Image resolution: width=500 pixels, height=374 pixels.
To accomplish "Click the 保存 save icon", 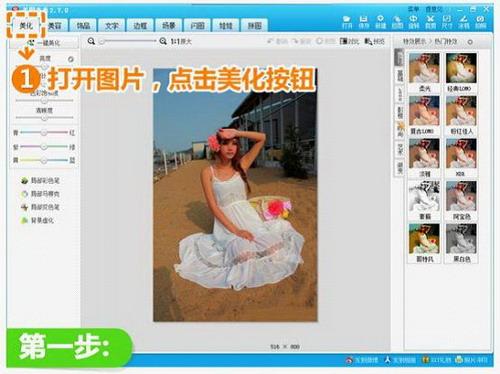I will 364,22.
